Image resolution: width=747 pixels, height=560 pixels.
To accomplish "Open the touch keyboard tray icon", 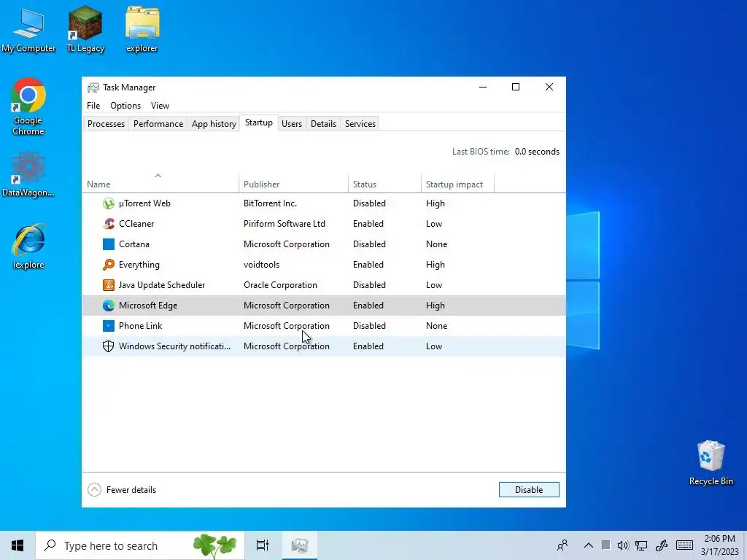I will 684,545.
